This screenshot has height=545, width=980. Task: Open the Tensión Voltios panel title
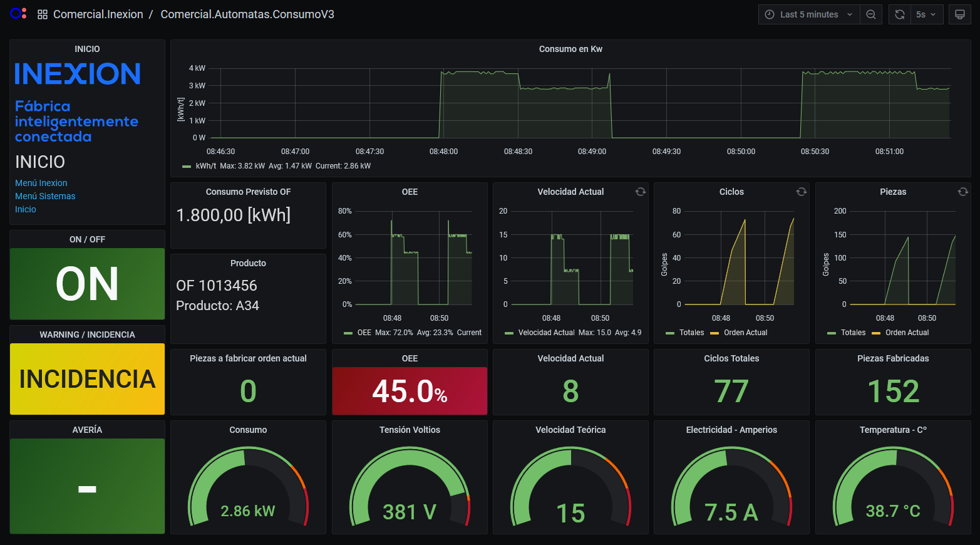click(410, 430)
